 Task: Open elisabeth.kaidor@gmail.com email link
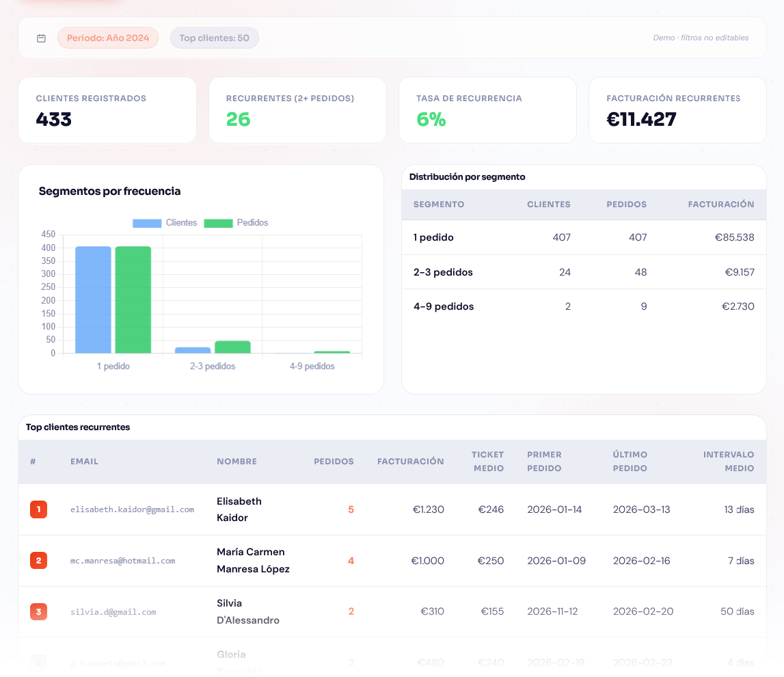[132, 509]
